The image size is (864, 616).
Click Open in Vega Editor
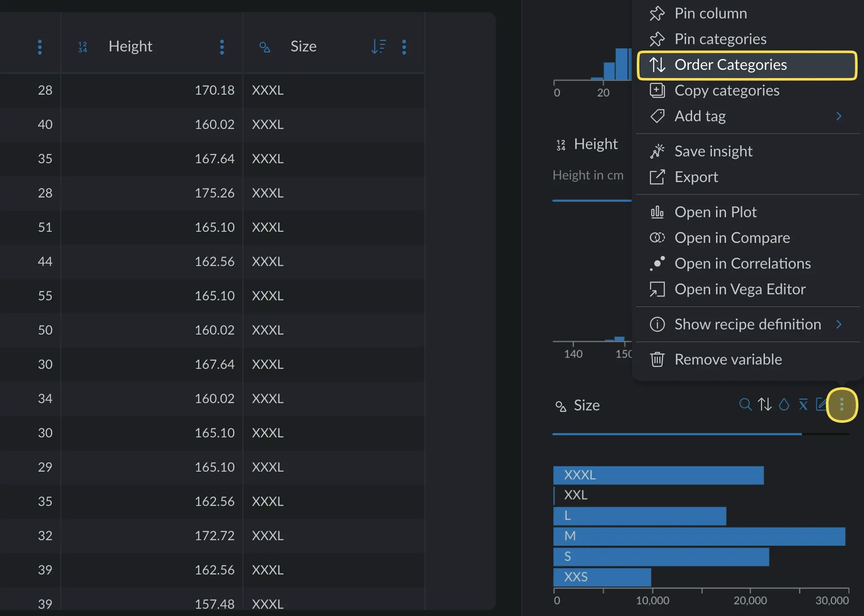point(740,289)
